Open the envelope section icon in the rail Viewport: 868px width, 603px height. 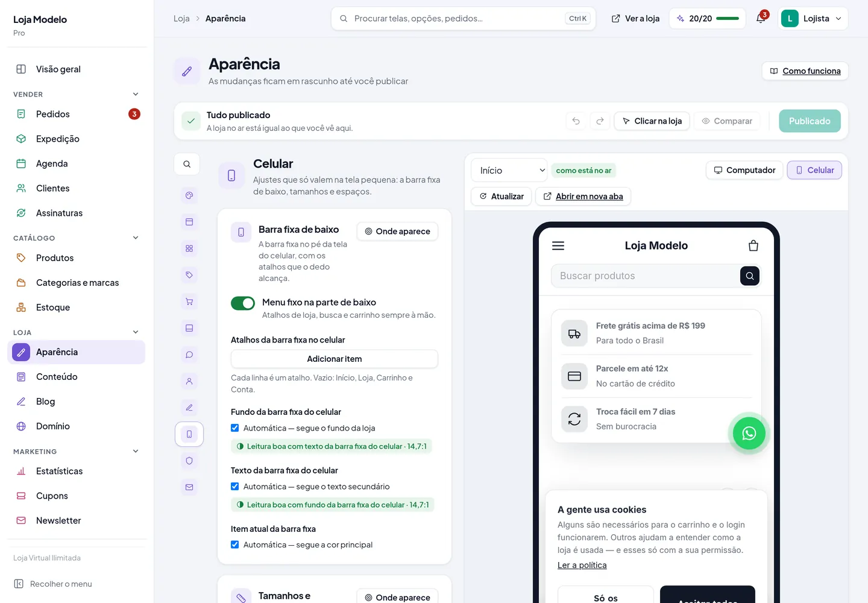[x=189, y=487]
